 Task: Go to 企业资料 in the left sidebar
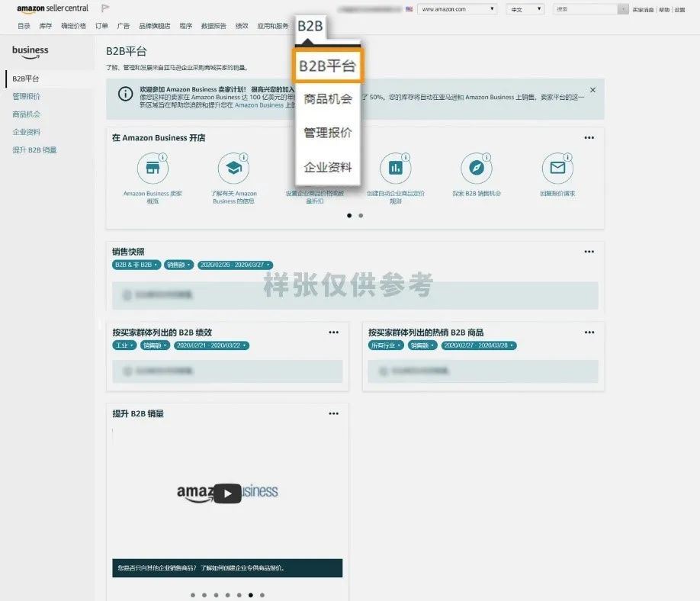[x=27, y=132]
